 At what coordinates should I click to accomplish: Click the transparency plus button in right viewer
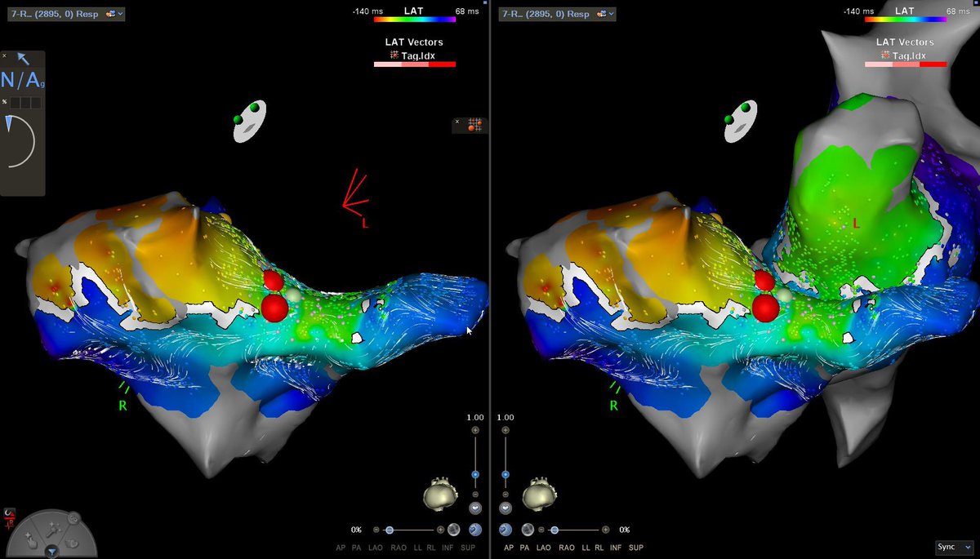[x=605, y=530]
